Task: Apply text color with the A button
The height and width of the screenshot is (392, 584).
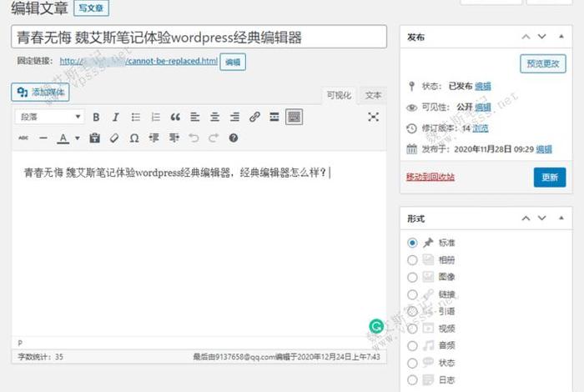Action: [x=63, y=138]
